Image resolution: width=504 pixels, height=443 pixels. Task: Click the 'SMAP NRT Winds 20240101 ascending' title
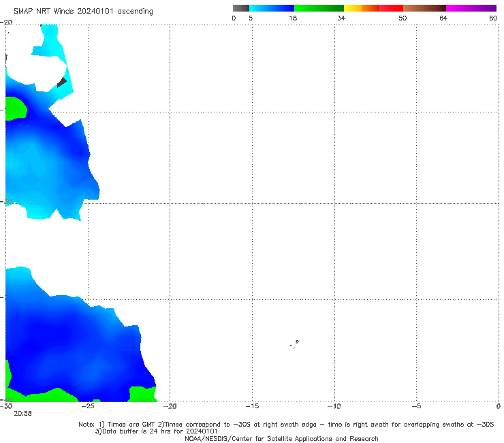(83, 11)
